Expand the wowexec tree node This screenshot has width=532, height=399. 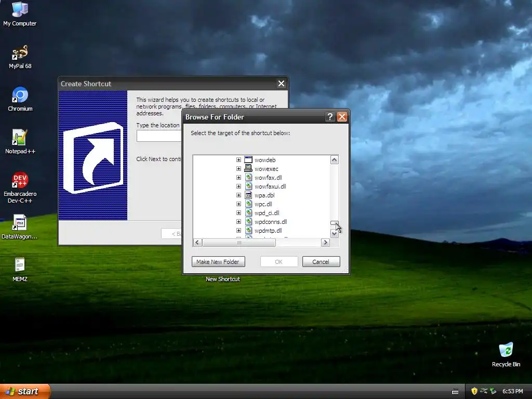pos(238,169)
